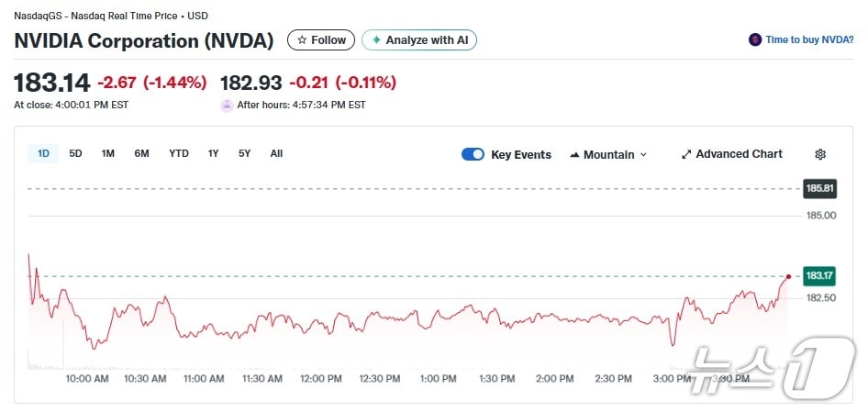
Task: Show the 5Y chart range
Action: click(x=244, y=153)
